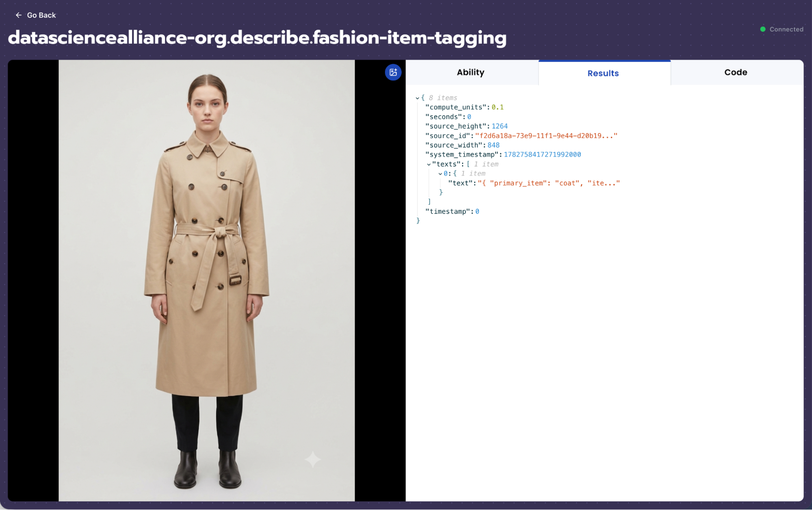
Task: Click the "8 items" count label
Action: (443, 98)
